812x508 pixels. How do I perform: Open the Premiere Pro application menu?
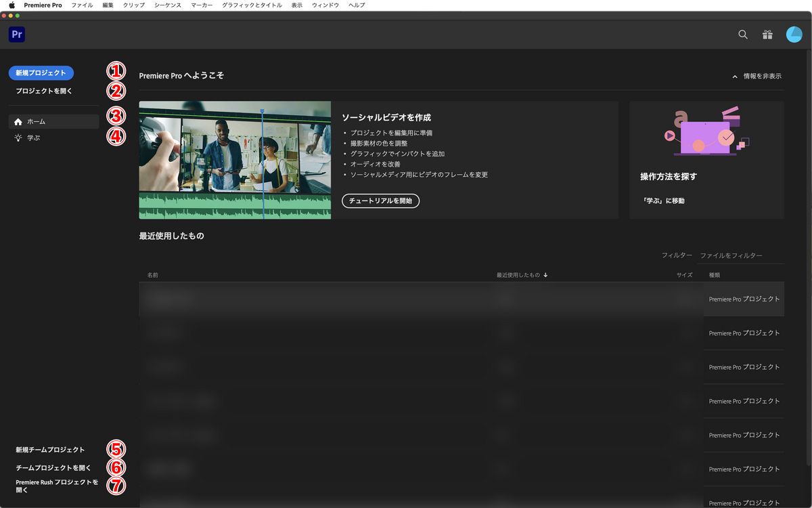click(43, 5)
